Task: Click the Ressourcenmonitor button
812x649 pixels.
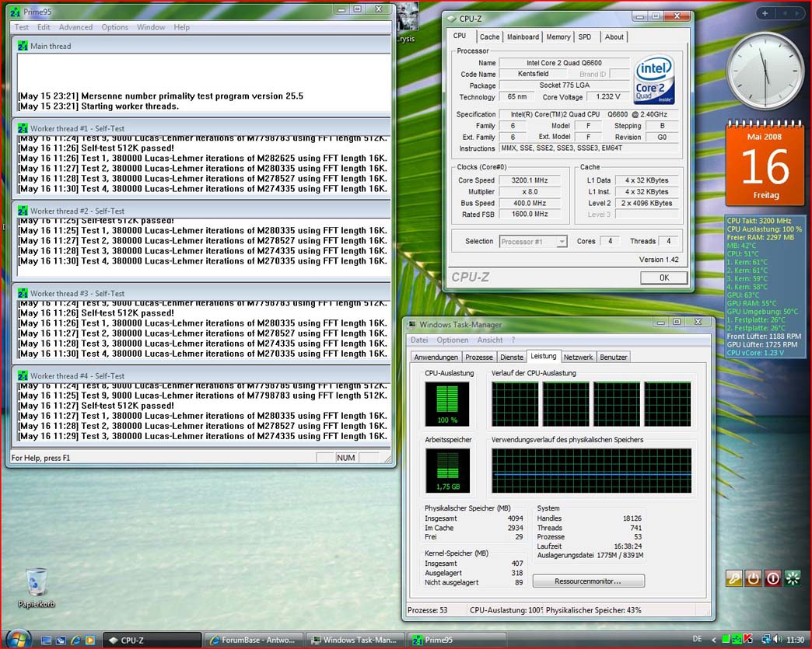Action: 588,581
